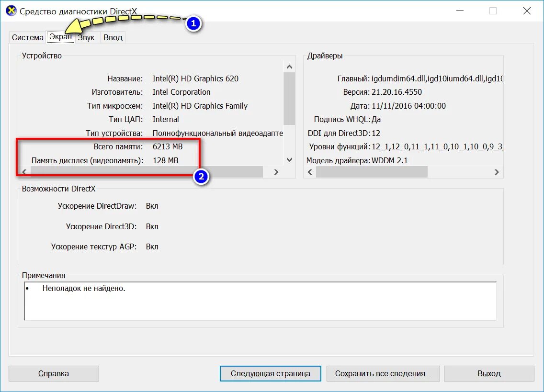Image resolution: width=544 pixels, height=392 pixels.
Task: Click the drivers panel horizontal scrollbar thumb
Action: (372, 172)
